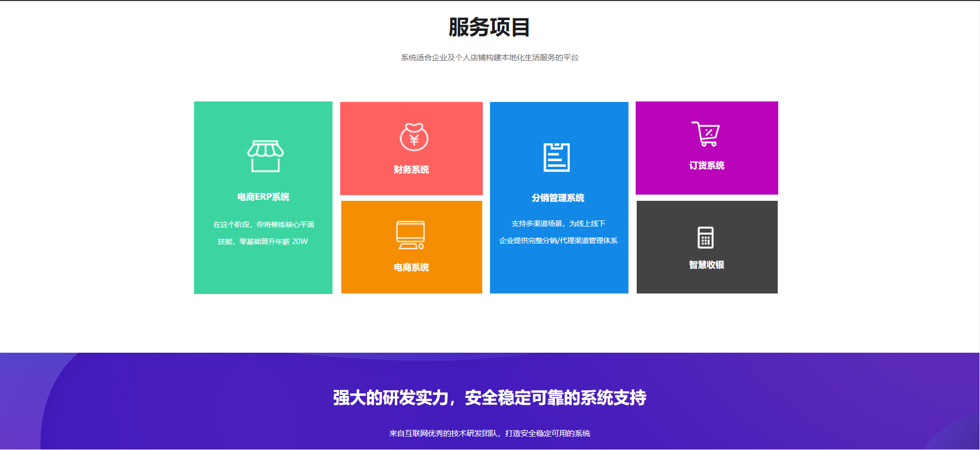Select the clipboard icon for distribution management
This screenshot has width=980, height=450.
pyautogui.click(x=557, y=157)
